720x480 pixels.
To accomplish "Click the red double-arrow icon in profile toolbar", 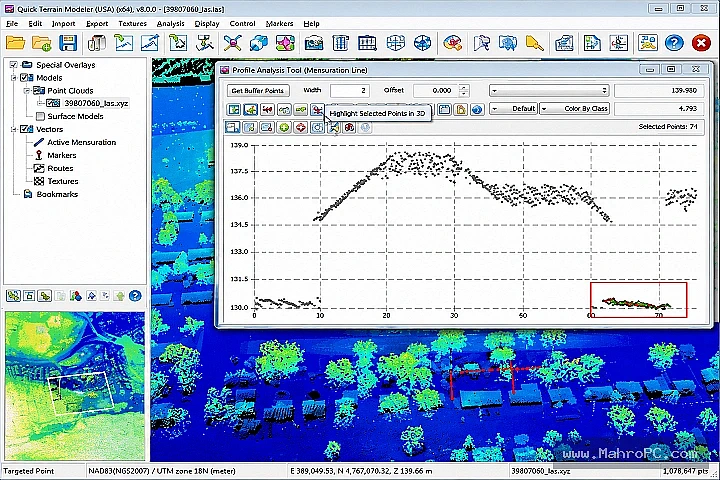I will [267, 109].
